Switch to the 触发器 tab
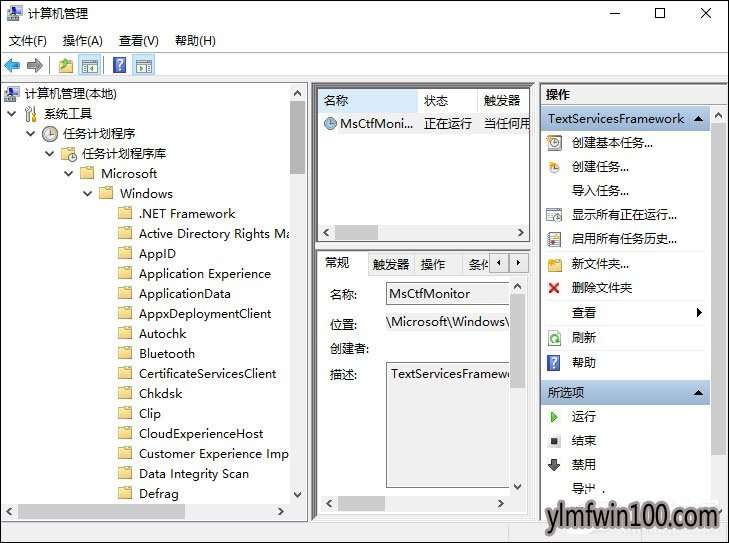Image resolution: width=729 pixels, height=543 pixels. click(x=391, y=265)
